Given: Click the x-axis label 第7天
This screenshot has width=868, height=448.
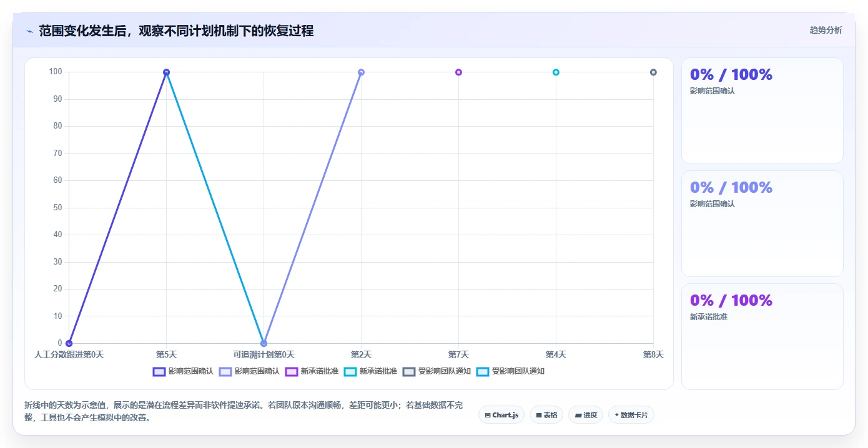Looking at the screenshot, I should click(x=458, y=354).
